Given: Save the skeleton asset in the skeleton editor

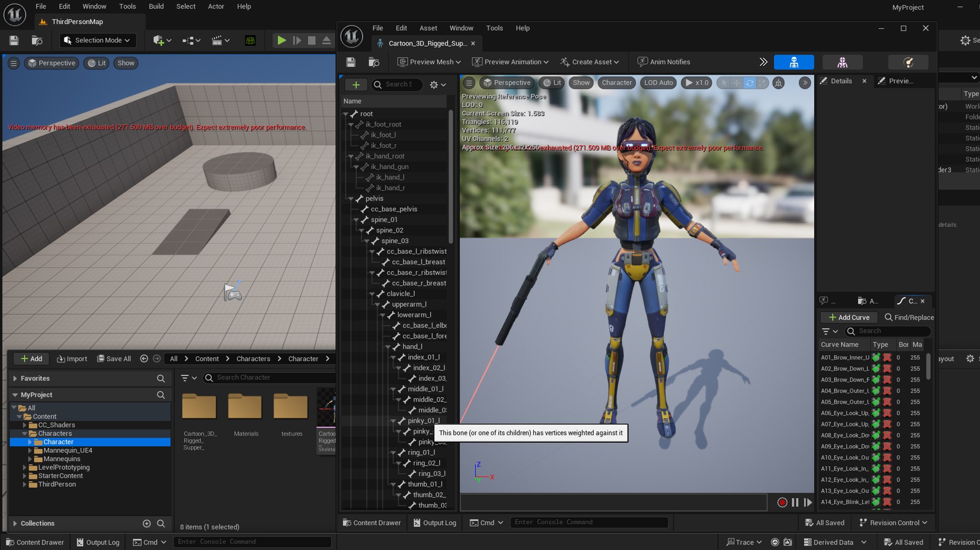Looking at the screenshot, I should tap(351, 62).
